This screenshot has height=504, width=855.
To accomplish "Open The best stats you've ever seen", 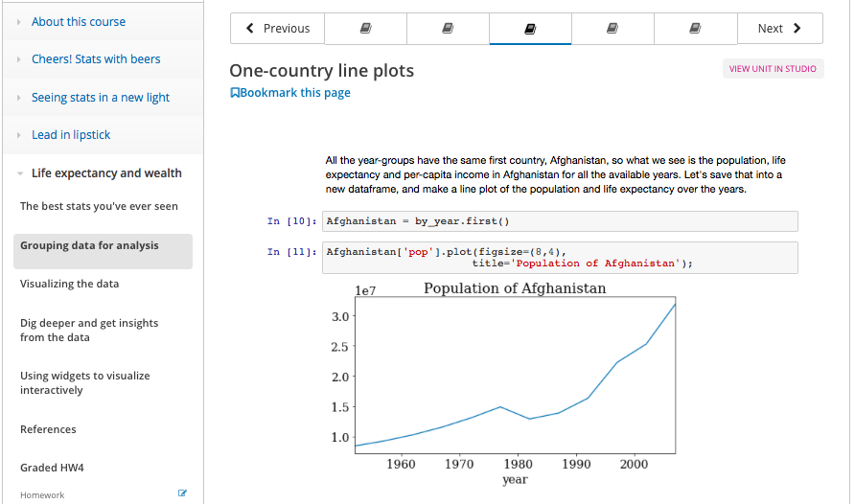I will click(99, 206).
